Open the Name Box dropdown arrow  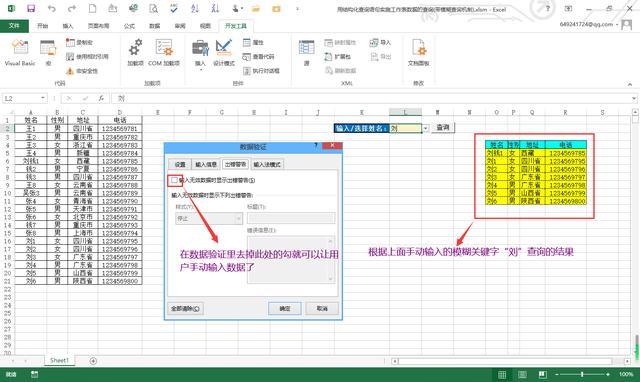tap(43, 98)
